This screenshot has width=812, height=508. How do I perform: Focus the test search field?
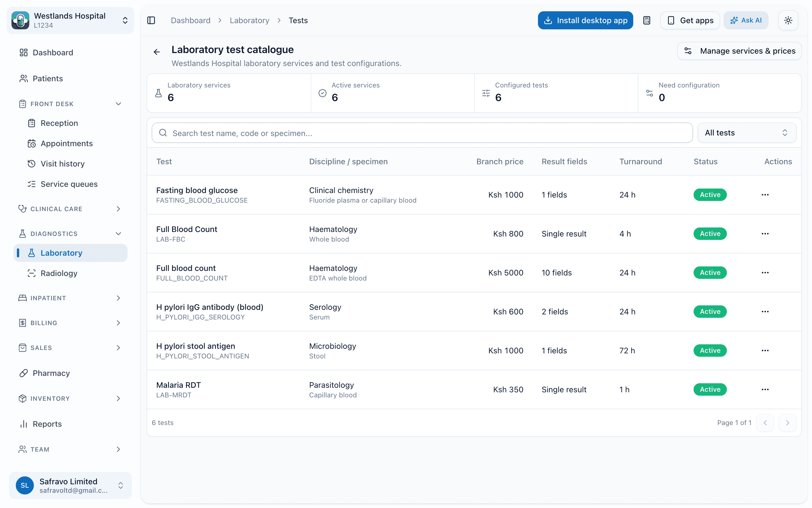coord(422,133)
